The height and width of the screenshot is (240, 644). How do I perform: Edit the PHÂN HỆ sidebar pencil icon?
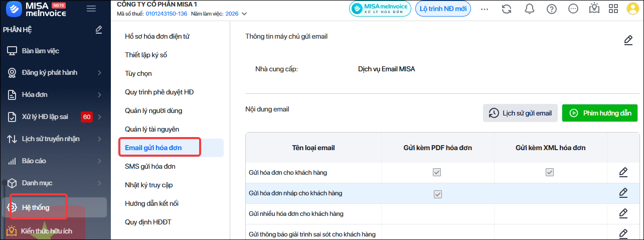[x=99, y=30]
